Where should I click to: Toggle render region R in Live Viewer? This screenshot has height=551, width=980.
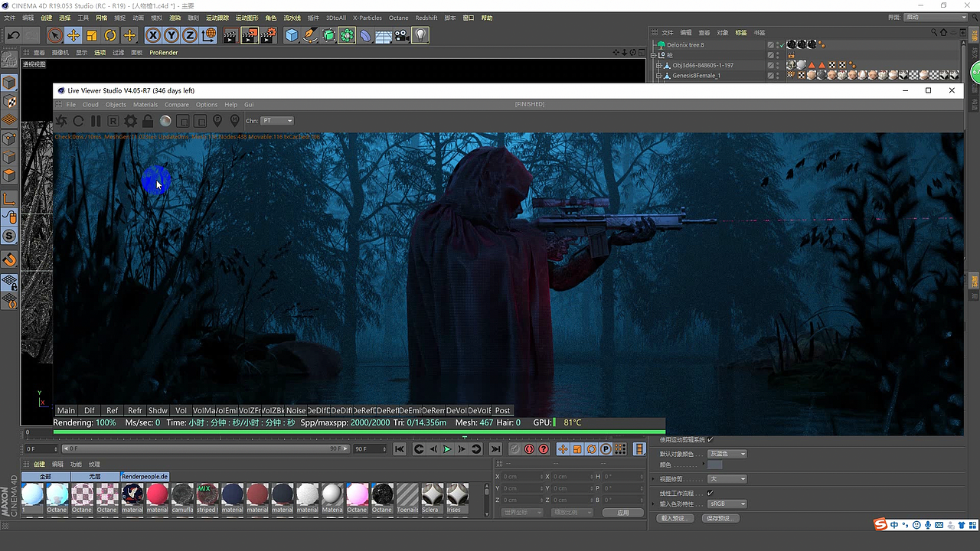click(113, 121)
